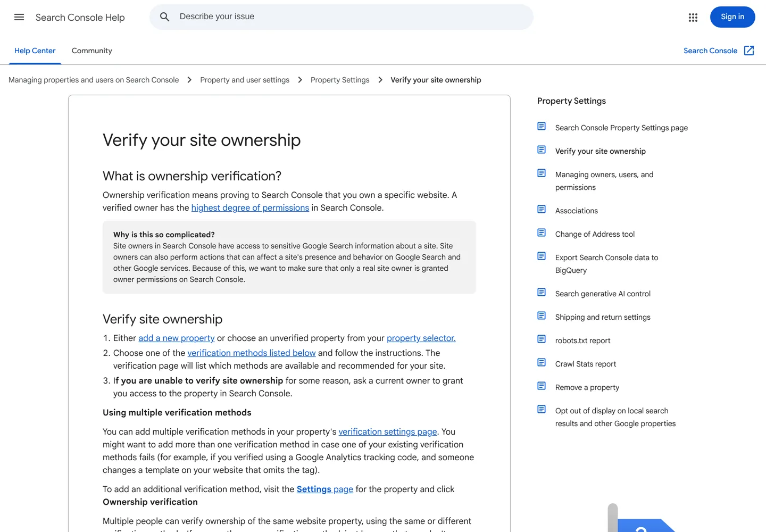Click the search magnifier icon
The height and width of the screenshot is (532, 766).
coord(165,17)
